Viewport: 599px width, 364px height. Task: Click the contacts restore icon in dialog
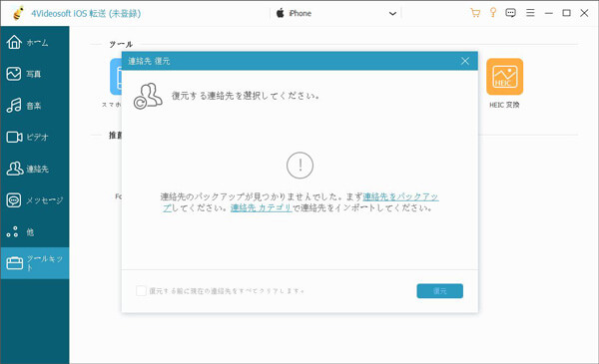coord(148,96)
